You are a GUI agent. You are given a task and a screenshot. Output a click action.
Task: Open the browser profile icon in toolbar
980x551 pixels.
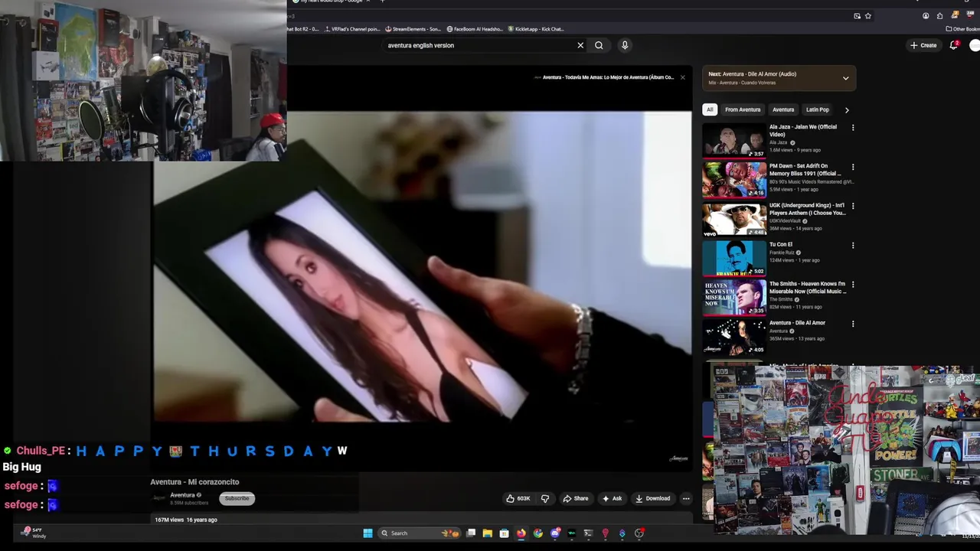point(926,15)
